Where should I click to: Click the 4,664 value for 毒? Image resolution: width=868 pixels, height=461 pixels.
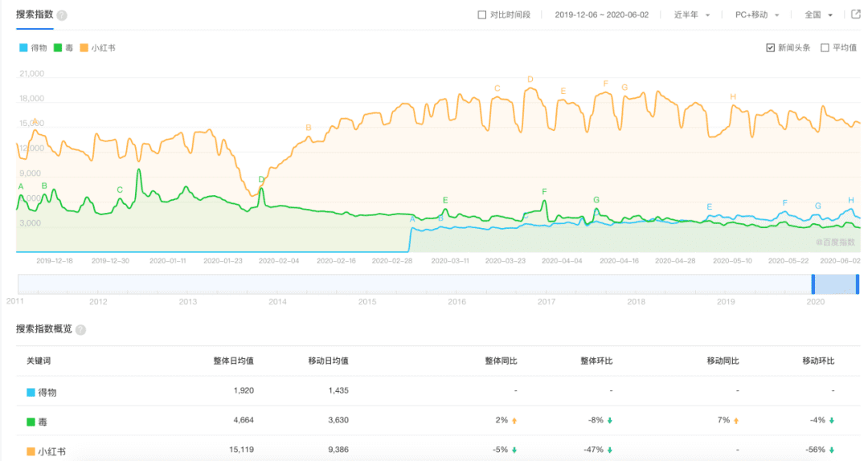(x=244, y=420)
